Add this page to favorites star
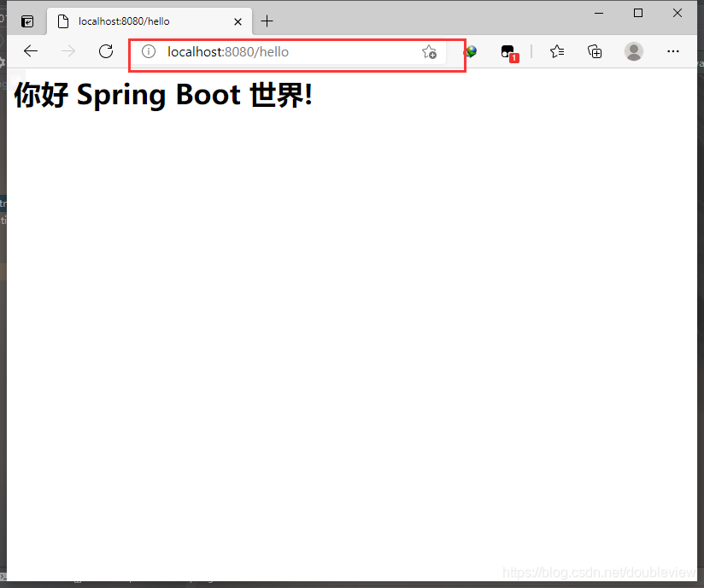This screenshot has height=588, width=704. tap(429, 52)
